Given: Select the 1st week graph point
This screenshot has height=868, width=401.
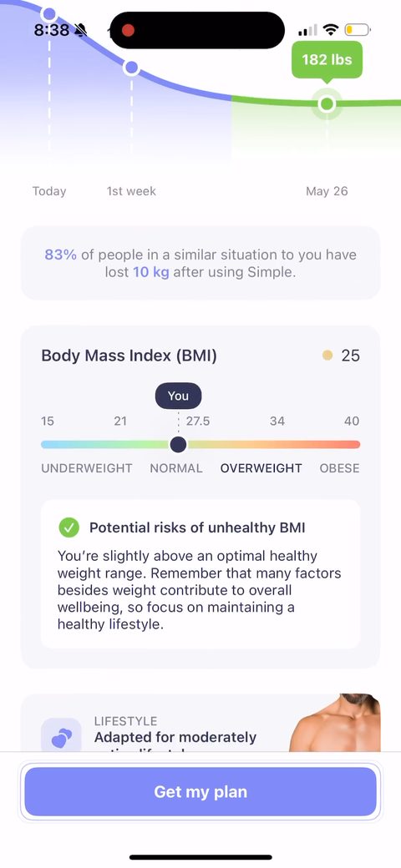Looking at the screenshot, I should 131,68.
